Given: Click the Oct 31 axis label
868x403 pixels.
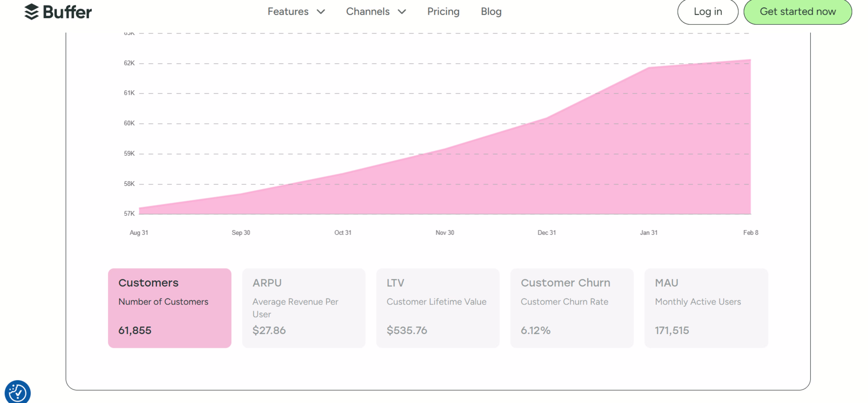Looking at the screenshot, I should click(343, 233).
